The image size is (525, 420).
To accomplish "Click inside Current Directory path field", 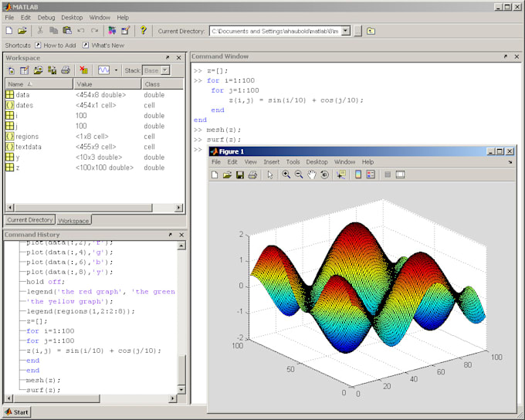I will point(276,31).
